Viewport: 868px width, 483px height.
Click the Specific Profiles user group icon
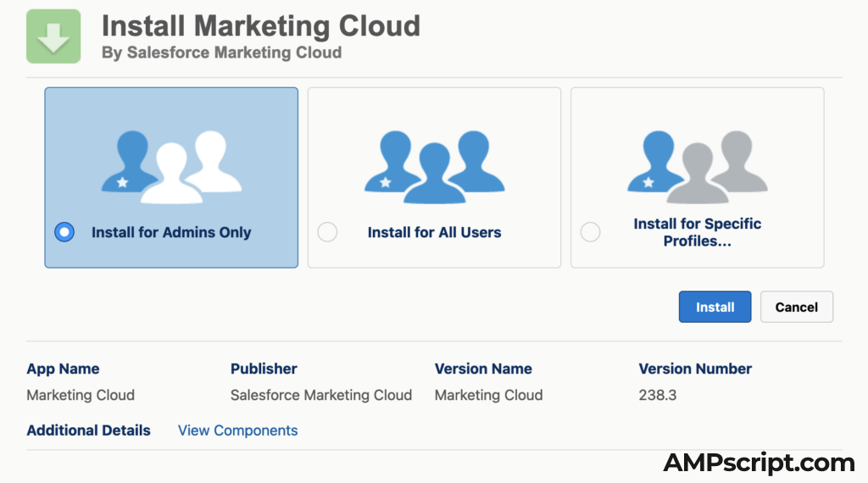[698, 167]
